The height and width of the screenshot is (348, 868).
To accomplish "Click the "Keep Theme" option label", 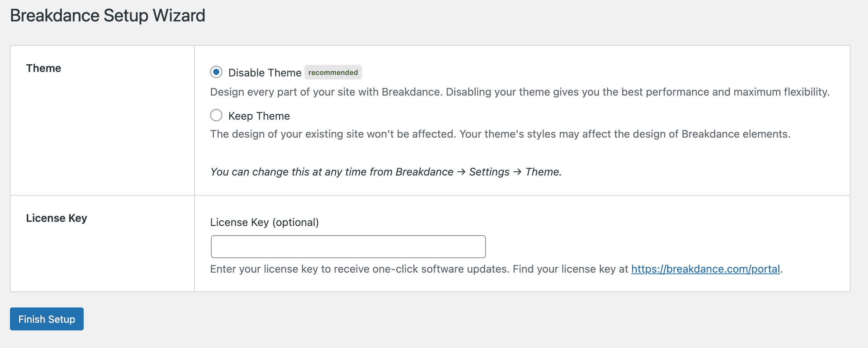I will 259,116.
